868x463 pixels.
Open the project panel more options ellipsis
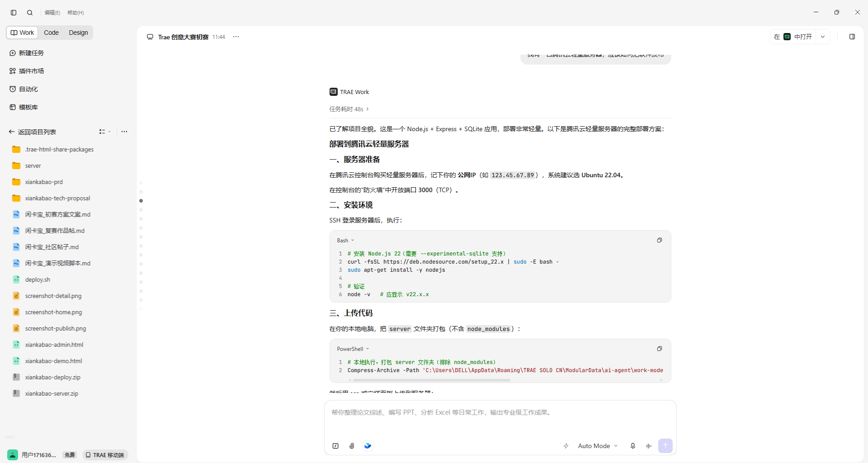pyautogui.click(x=124, y=132)
